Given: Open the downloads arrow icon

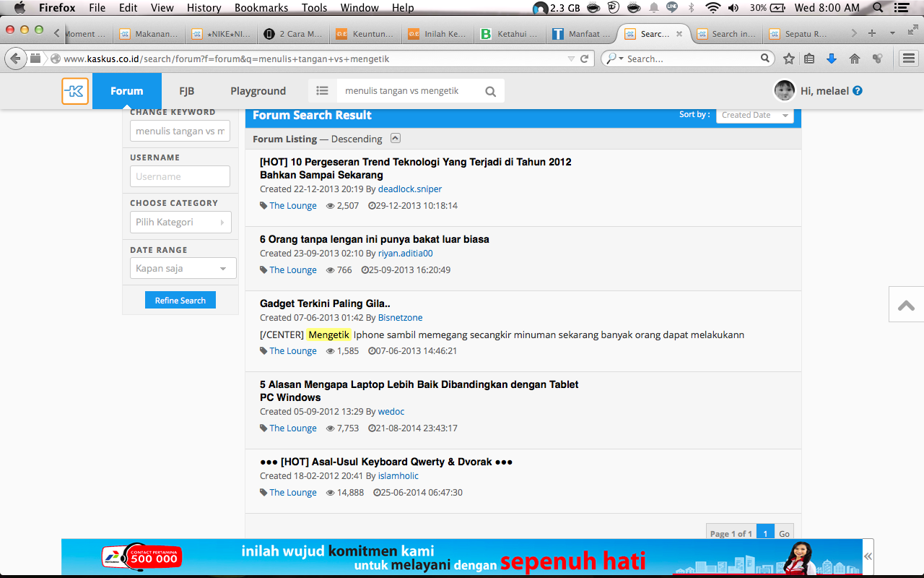Looking at the screenshot, I should [832, 59].
